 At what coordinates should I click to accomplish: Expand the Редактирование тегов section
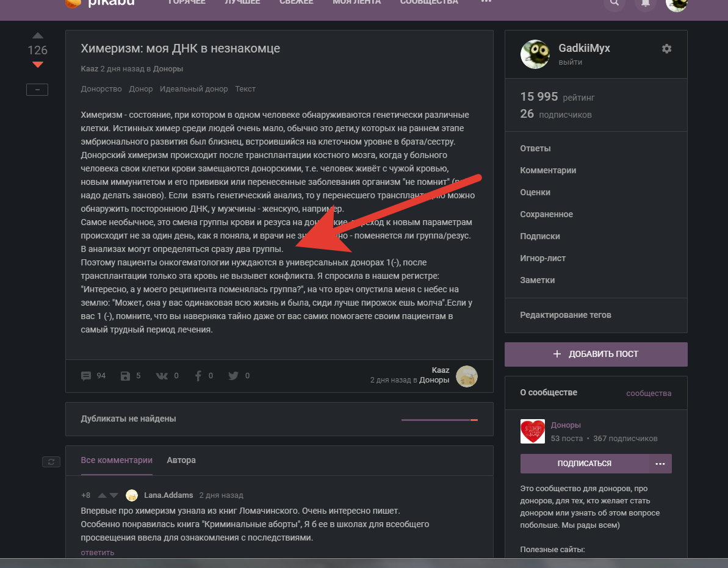pyautogui.click(x=565, y=315)
